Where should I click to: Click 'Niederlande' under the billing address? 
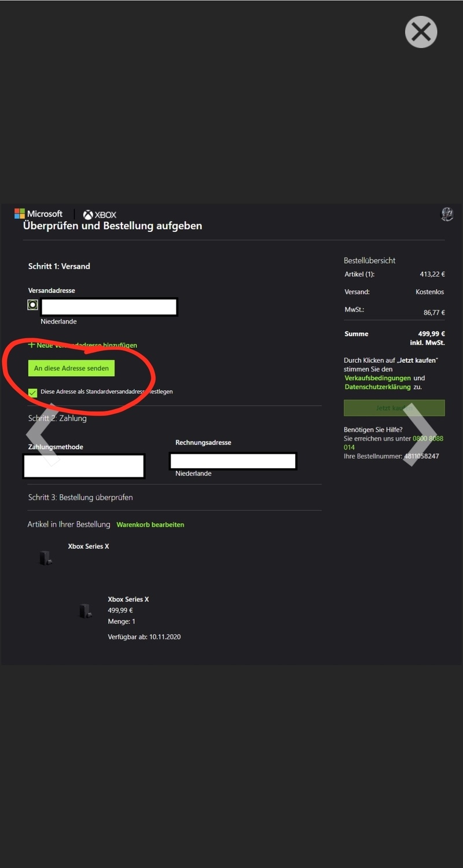point(193,473)
